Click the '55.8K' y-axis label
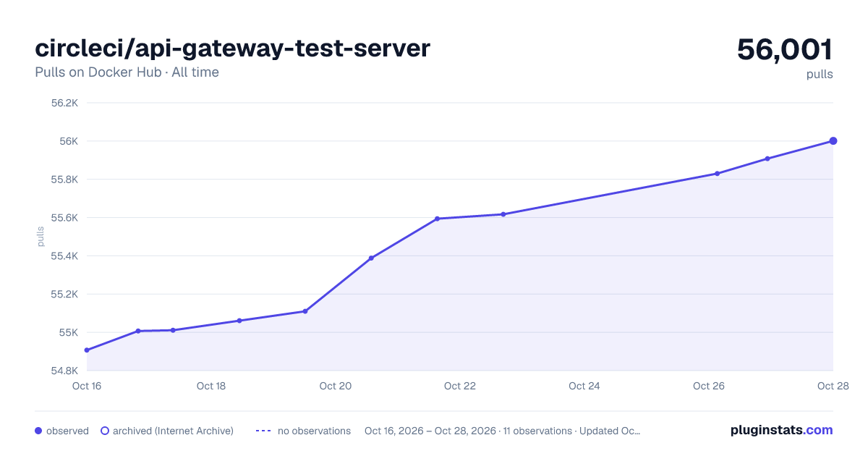This screenshot has height=456, width=868. (64, 180)
